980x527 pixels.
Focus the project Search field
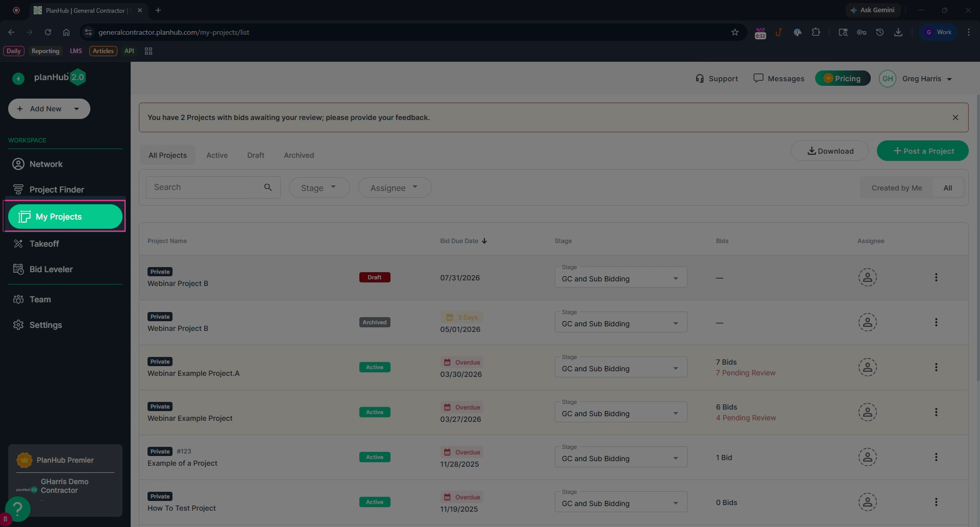click(x=213, y=187)
